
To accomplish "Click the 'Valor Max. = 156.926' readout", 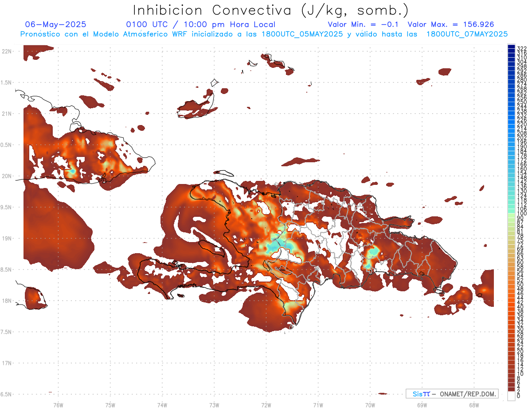I will (450, 24).
